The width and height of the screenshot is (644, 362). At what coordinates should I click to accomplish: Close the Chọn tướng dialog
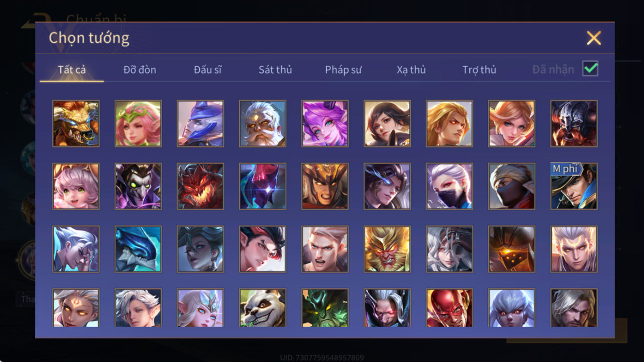[x=594, y=38]
